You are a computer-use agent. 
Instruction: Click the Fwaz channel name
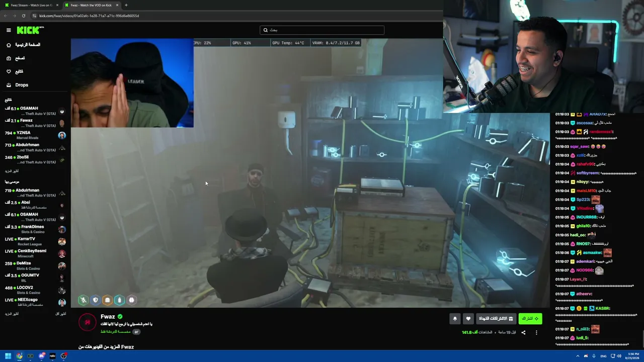tap(108, 317)
